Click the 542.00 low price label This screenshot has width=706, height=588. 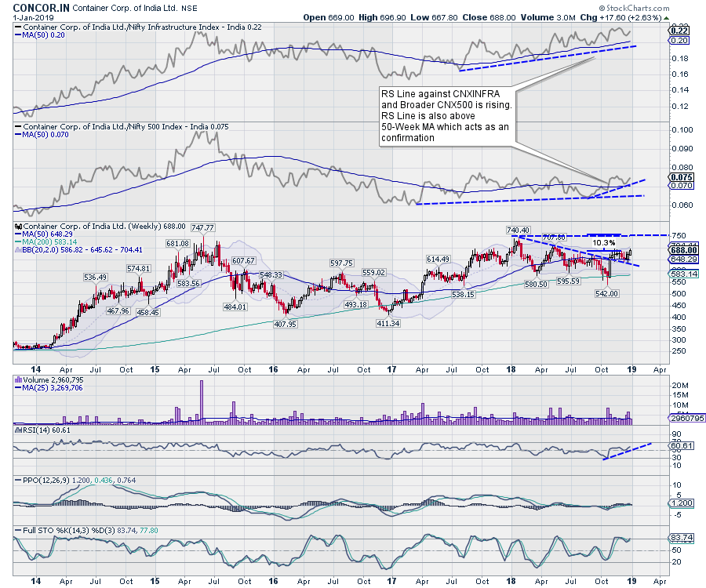(x=606, y=294)
